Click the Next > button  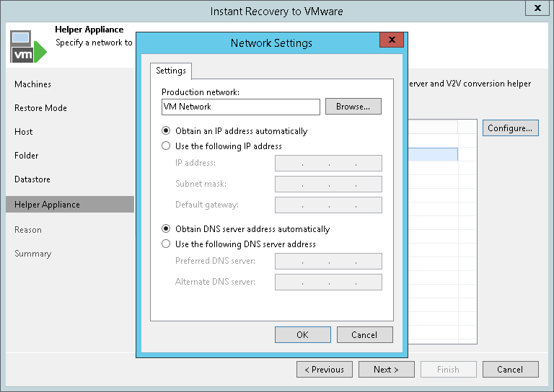point(387,370)
